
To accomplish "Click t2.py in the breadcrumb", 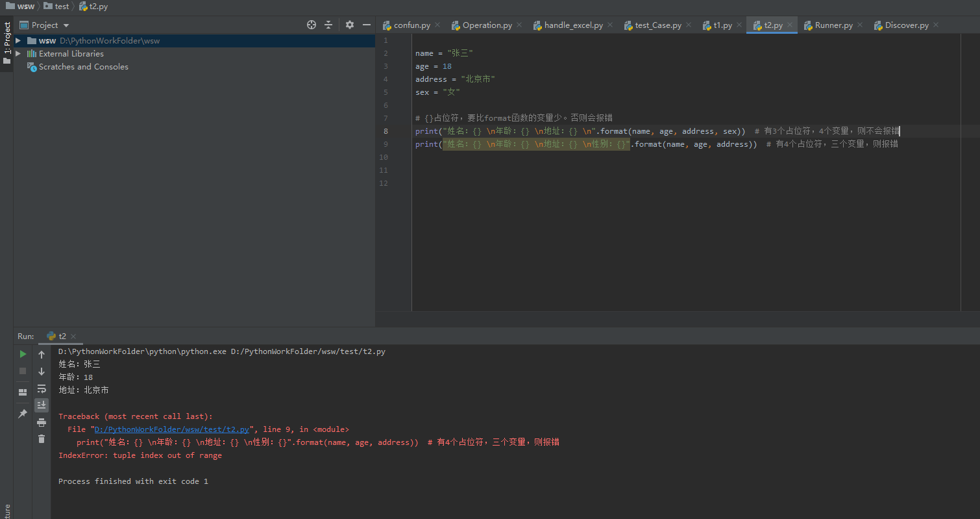I will coord(93,6).
